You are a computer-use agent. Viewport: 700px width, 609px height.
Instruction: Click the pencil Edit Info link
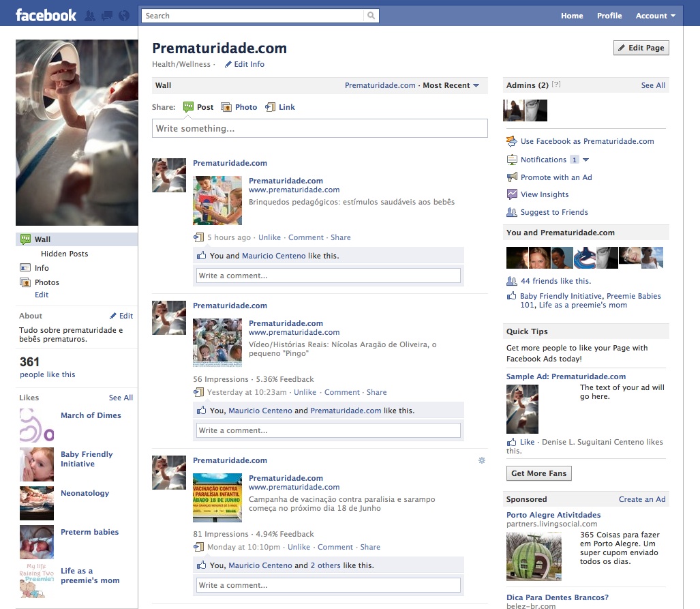[244, 64]
